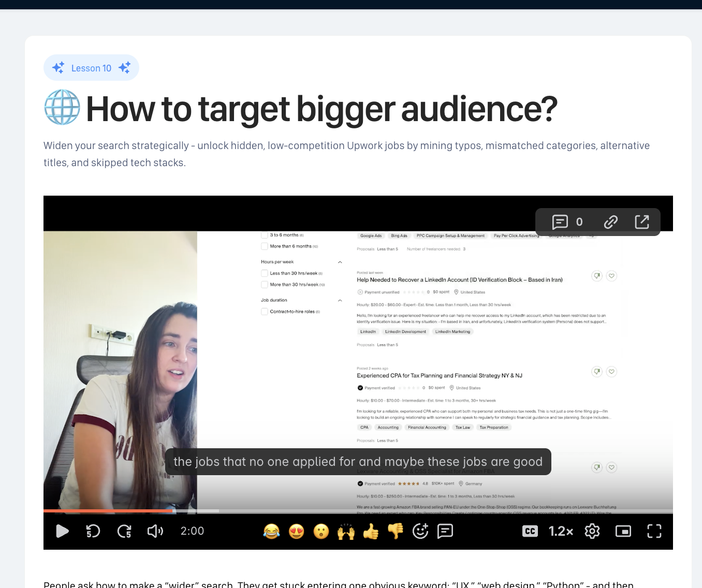The height and width of the screenshot is (588, 702).
Task: Click 'Tax Law' skill tag
Action: tap(463, 428)
